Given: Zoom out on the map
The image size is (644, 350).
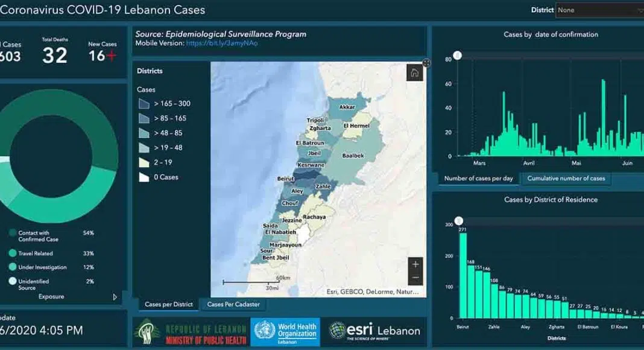Looking at the screenshot, I should [415, 278].
